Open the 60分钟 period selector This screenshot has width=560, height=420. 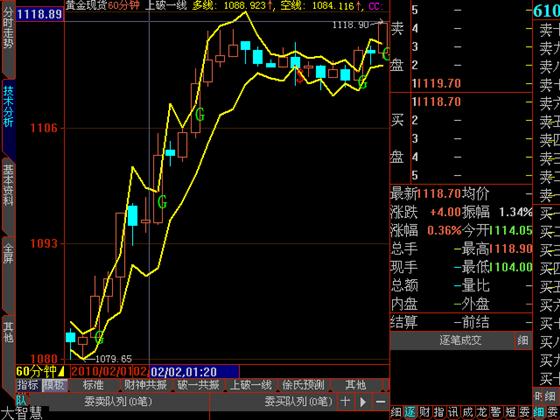pos(40,371)
